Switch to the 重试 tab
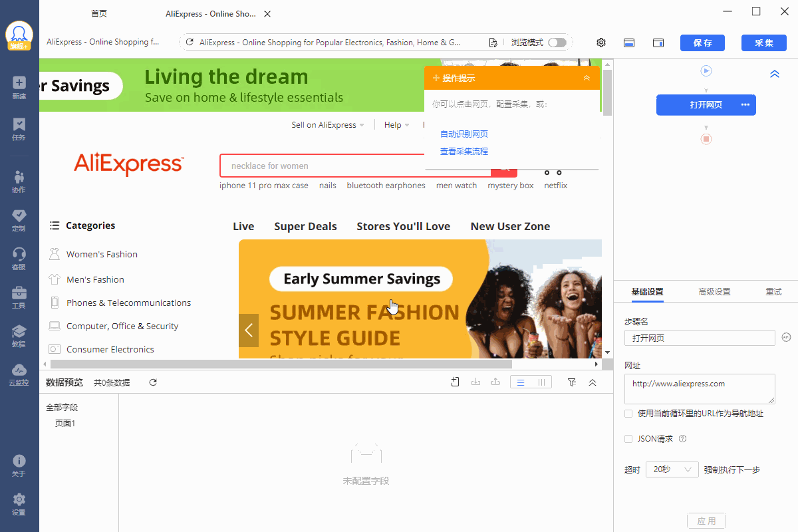 773,292
